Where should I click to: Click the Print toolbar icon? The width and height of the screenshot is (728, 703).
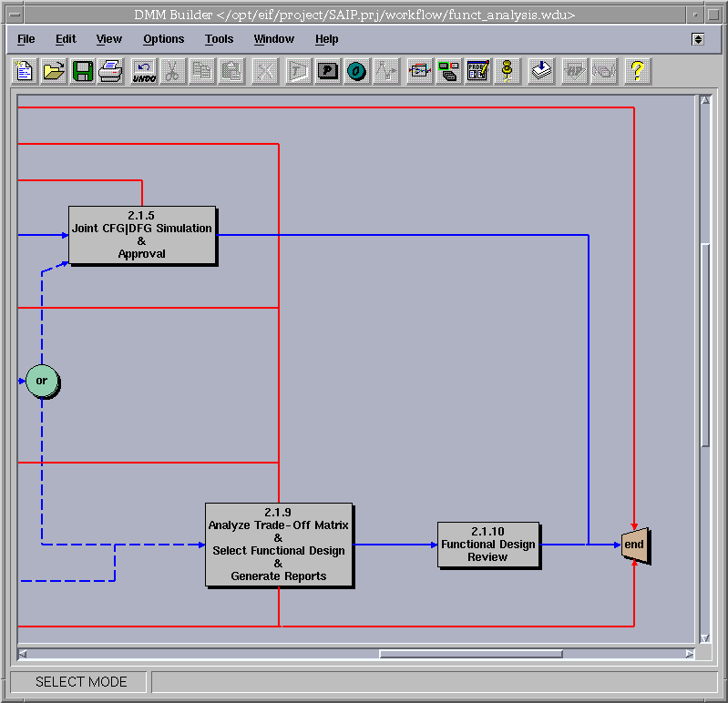111,71
